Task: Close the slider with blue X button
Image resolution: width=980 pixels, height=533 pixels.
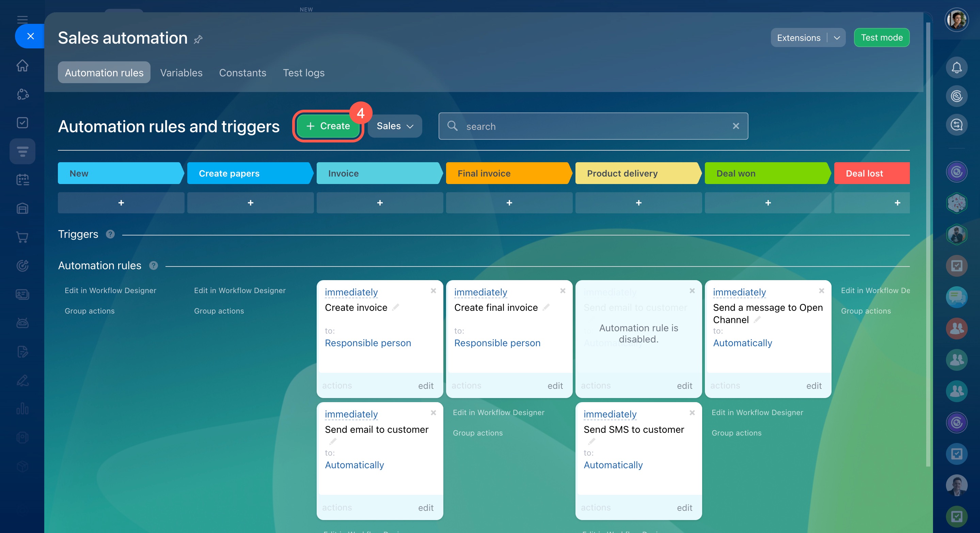Action: point(30,36)
